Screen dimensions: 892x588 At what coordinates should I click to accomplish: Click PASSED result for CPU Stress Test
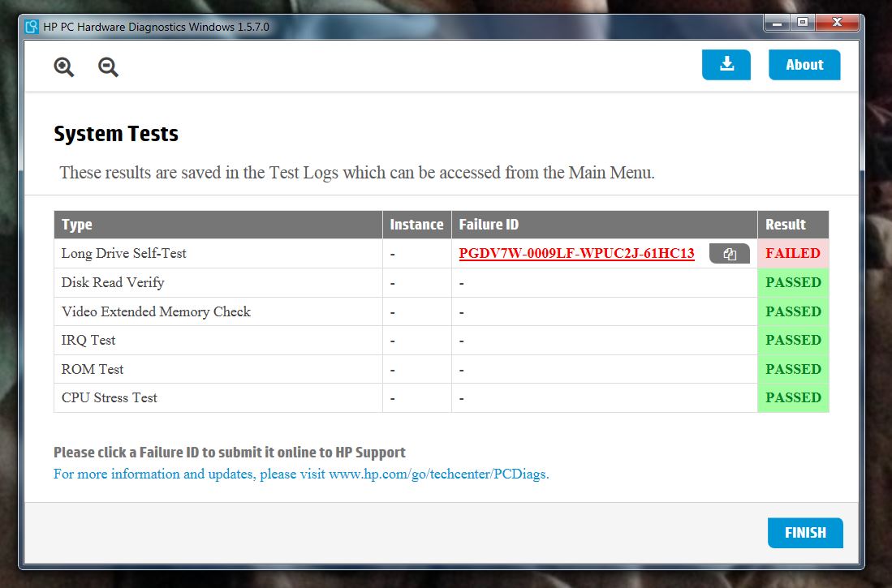[793, 397]
